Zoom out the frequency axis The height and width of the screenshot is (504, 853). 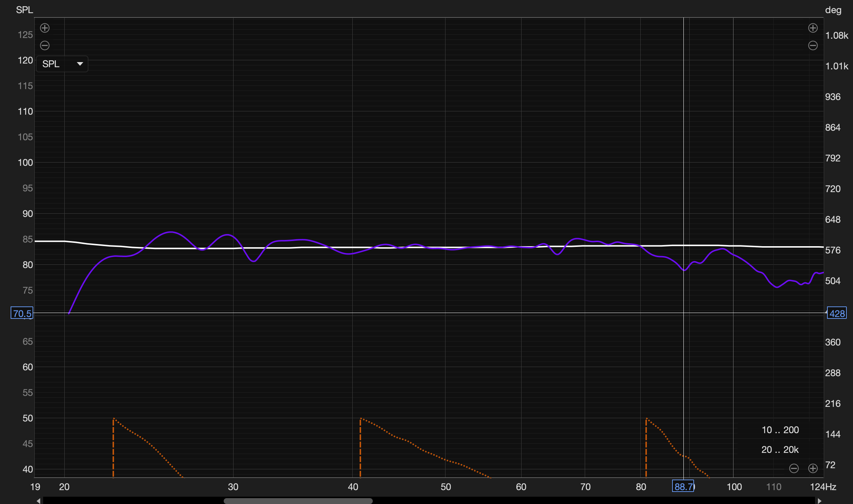coord(794,468)
